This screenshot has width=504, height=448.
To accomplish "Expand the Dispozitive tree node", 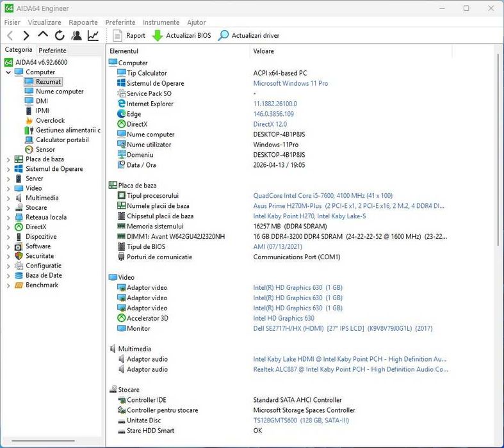I will (x=8, y=237).
